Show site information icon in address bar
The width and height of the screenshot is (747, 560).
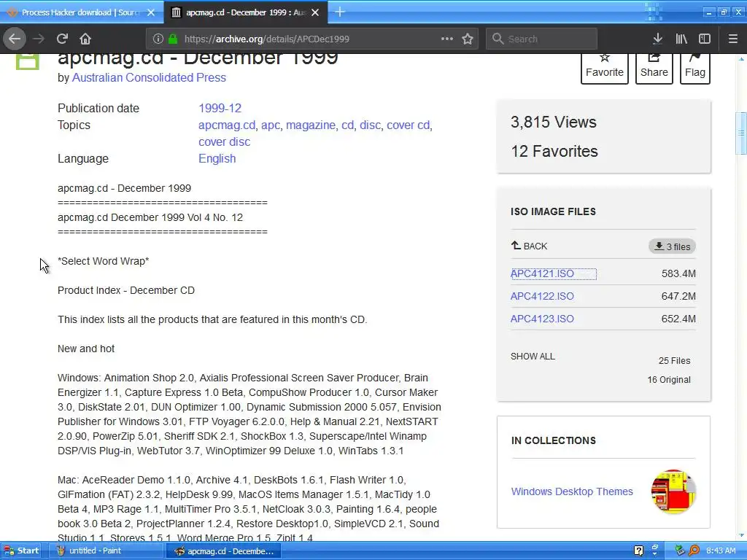(x=158, y=39)
